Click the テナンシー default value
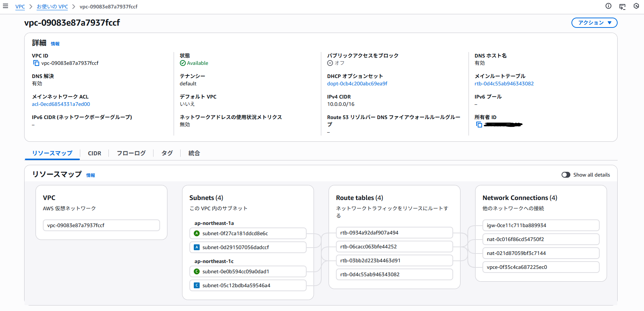644x311 pixels. (x=188, y=84)
